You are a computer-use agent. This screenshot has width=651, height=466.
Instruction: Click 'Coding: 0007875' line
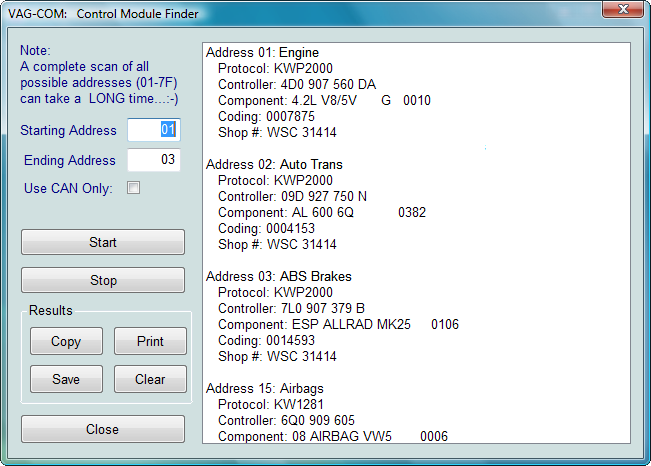[x=266, y=117]
